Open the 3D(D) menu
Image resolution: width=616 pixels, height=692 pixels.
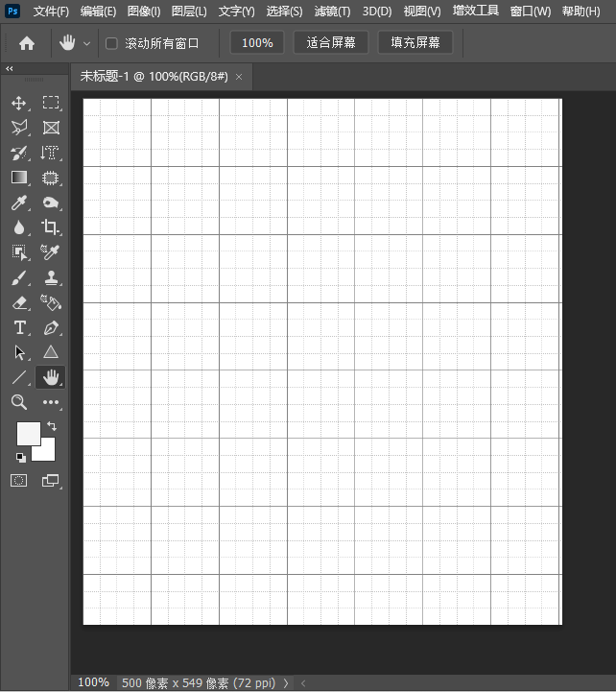[x=377, y=11]
